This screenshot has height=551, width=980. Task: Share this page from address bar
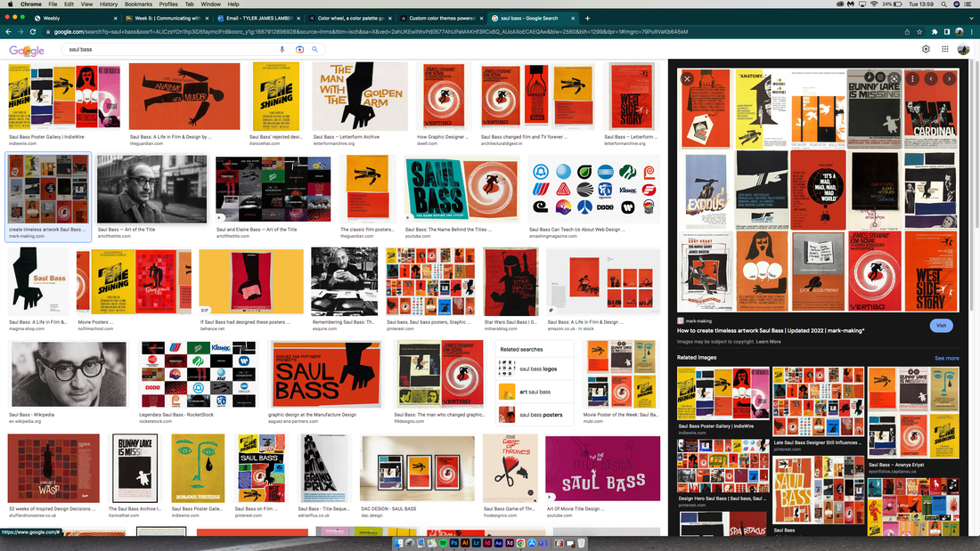[x=907, y=32]
